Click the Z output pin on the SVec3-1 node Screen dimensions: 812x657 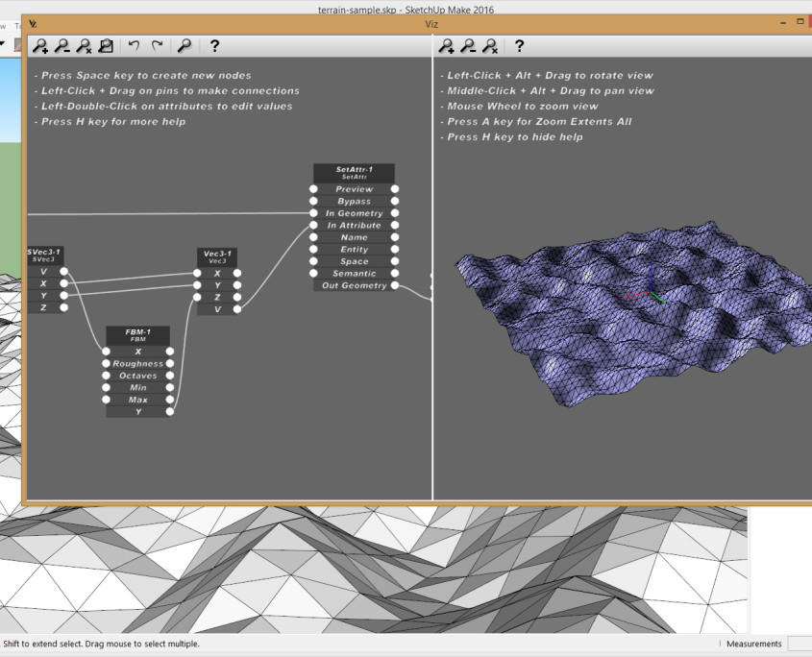click(x=63, y=308)
